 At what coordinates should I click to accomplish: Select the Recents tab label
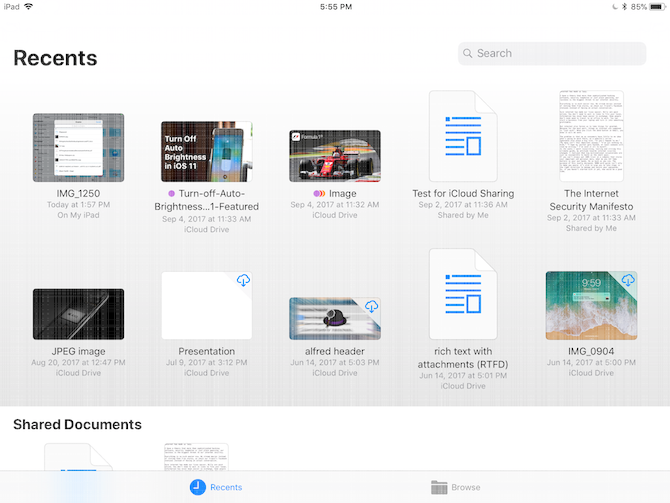point(225,488)
